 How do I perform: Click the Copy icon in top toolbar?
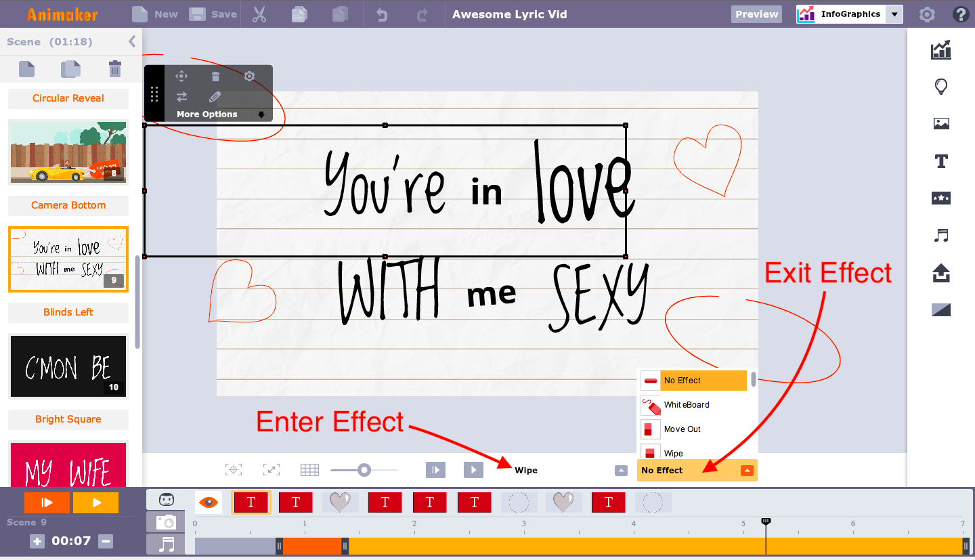(x=299, y=14)
